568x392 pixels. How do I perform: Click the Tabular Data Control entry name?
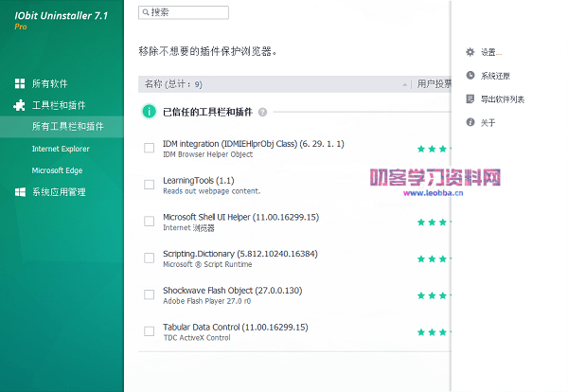coord(236,328)
